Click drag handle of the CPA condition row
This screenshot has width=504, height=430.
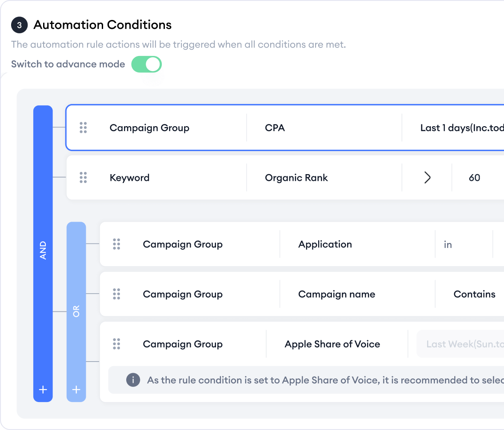tap(83, 128)
